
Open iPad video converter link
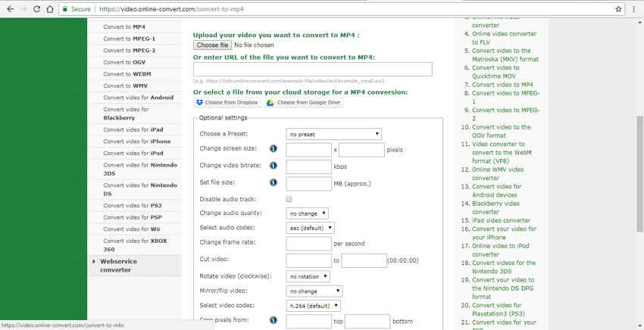(x=501, y=220)
